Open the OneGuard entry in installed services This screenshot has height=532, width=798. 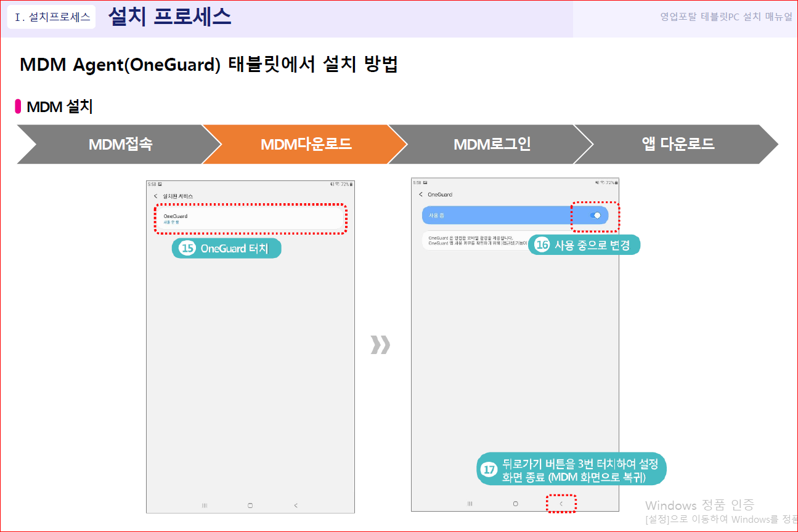(250, 219)
